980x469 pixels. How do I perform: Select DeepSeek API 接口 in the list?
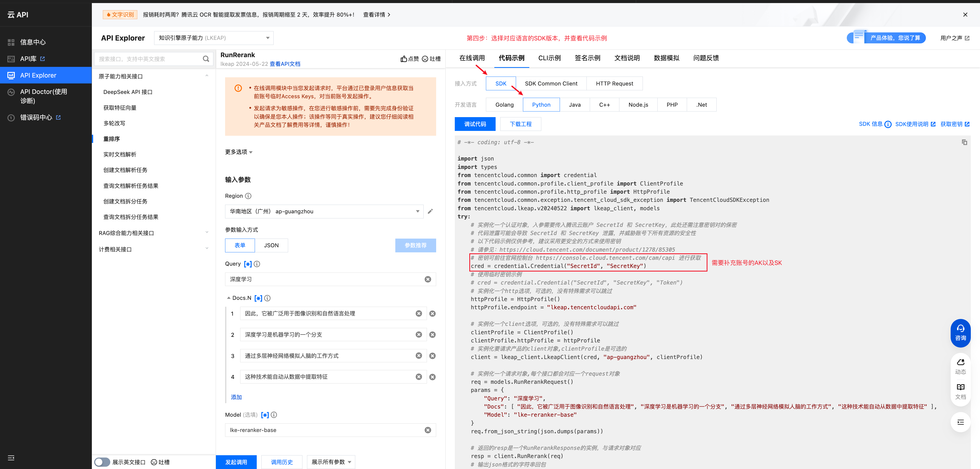pos(127,92)
